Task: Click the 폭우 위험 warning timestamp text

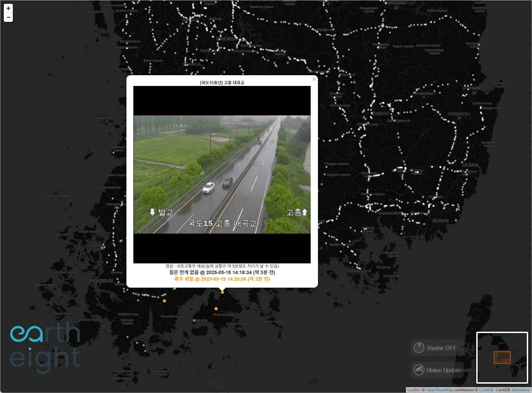Action: coord(222,279)
